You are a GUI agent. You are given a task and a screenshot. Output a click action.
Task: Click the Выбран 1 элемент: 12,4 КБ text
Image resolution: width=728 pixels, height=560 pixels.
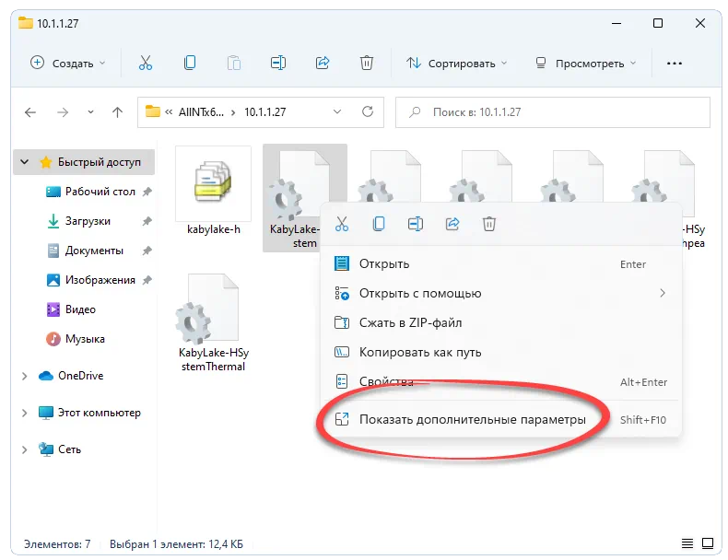pos(176,543)
